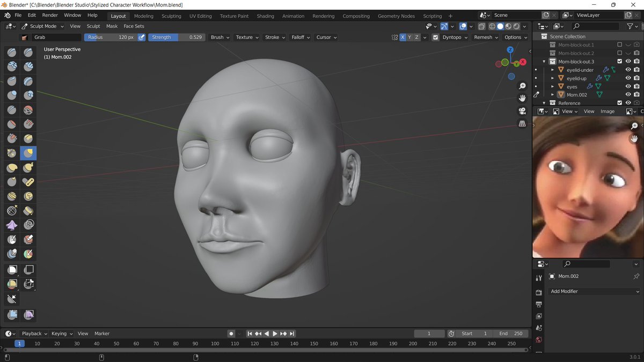
Task: Choose the Clay Strips brush
Action: coord(28,67)
